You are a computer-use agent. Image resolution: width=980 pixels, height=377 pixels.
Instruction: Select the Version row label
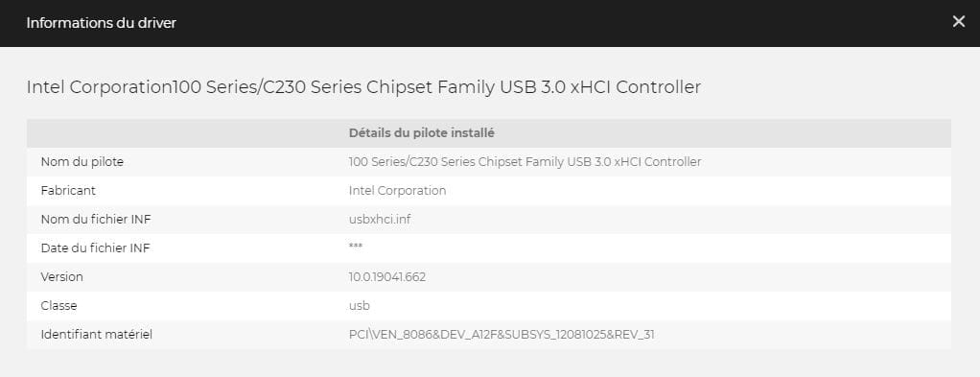[x=62, y=277]
